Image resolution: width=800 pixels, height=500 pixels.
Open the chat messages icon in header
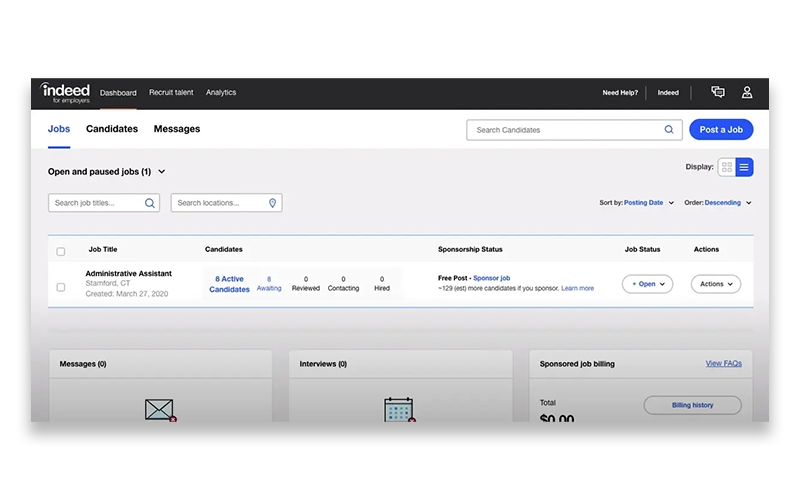[x=717, y=92]
